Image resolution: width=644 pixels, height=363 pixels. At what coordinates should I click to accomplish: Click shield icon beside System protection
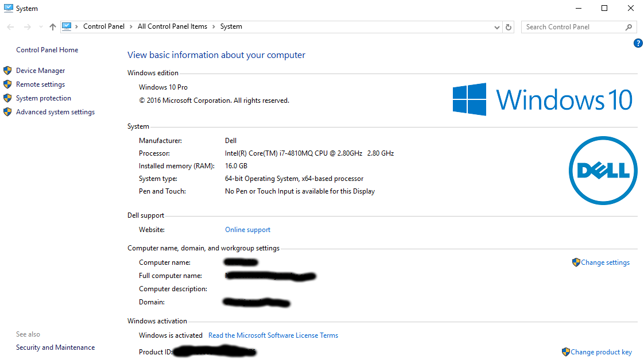[x=7, y=98]
